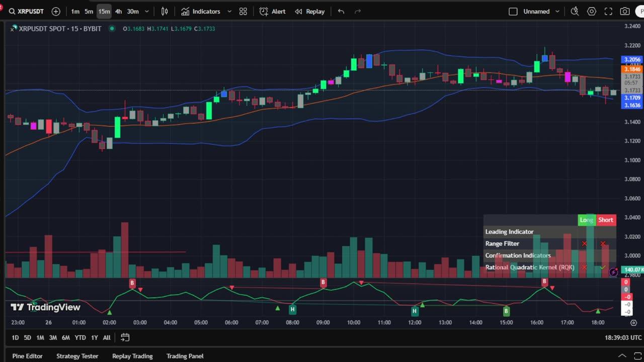The width and height of the screenshot is (644, 362).
Task: Click the compare or add symbol plus icon
Action: coord(56,11)
